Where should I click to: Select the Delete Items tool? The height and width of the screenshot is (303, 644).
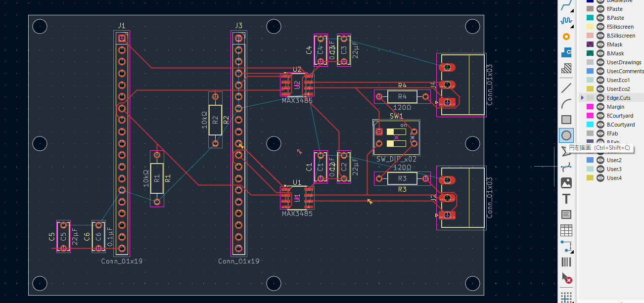pyautogui.click(x=566, y=278)
